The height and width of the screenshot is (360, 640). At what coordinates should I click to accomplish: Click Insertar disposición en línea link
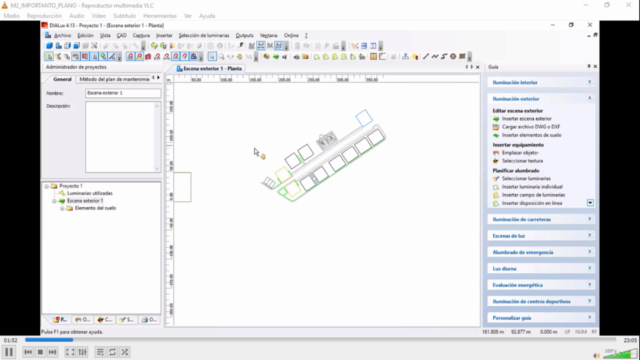[x=532, y=203]
